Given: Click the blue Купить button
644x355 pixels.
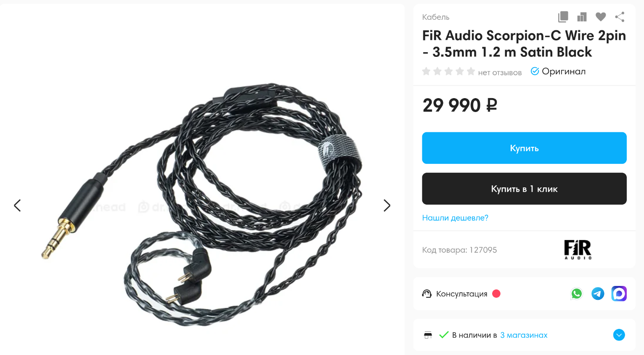Looking at the screenshot, I should tap(524, 148).
